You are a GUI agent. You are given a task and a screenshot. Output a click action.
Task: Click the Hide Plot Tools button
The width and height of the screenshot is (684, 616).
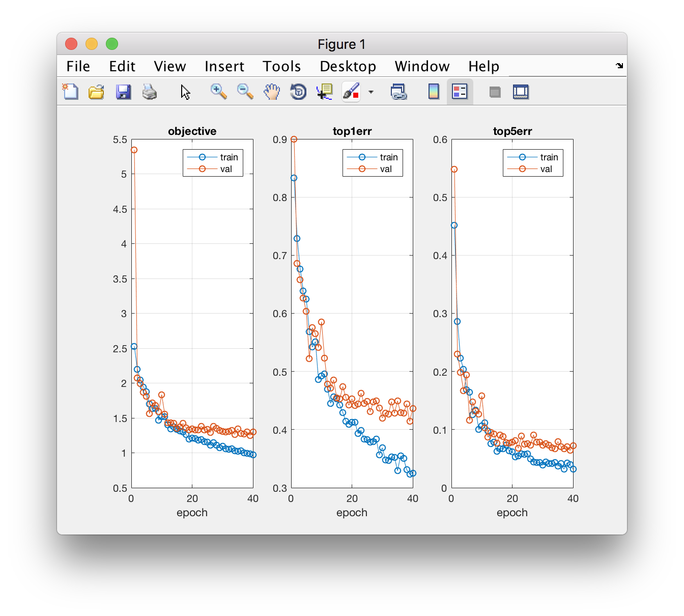pos(495,92)
